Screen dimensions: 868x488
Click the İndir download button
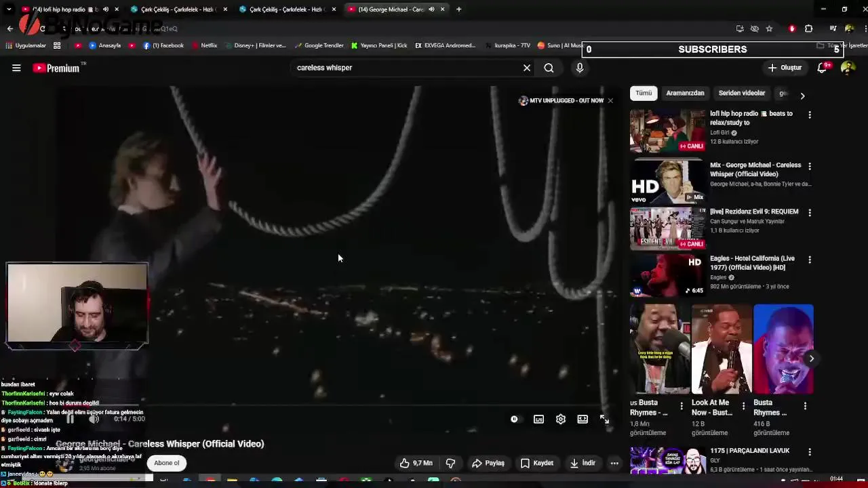[x=583, y=463]
